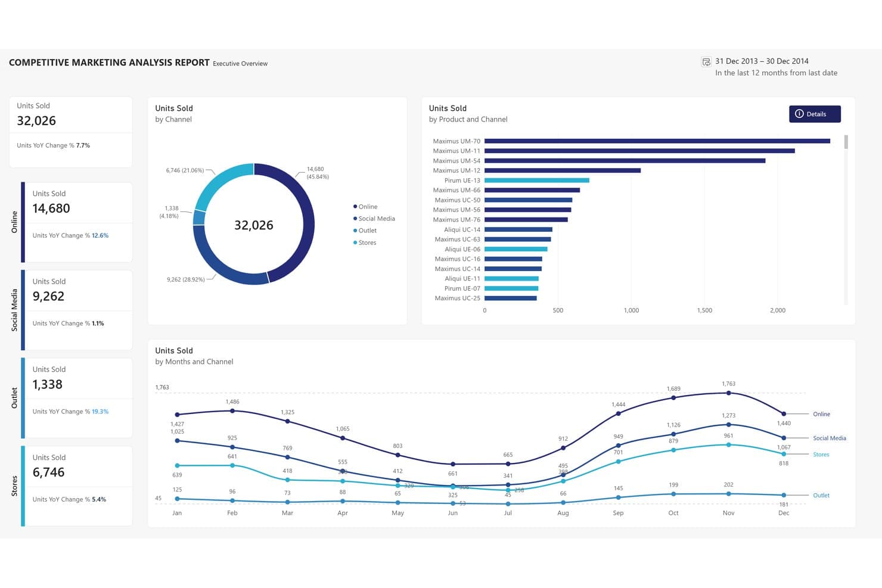Click the Social Media card value 9,262
882x588 pixels.
[x=48, y=296]
